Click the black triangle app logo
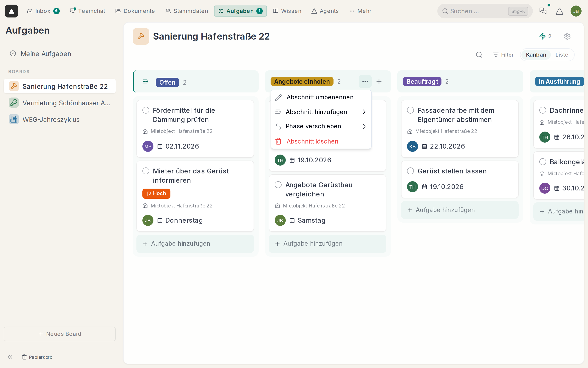 [11, 11]
